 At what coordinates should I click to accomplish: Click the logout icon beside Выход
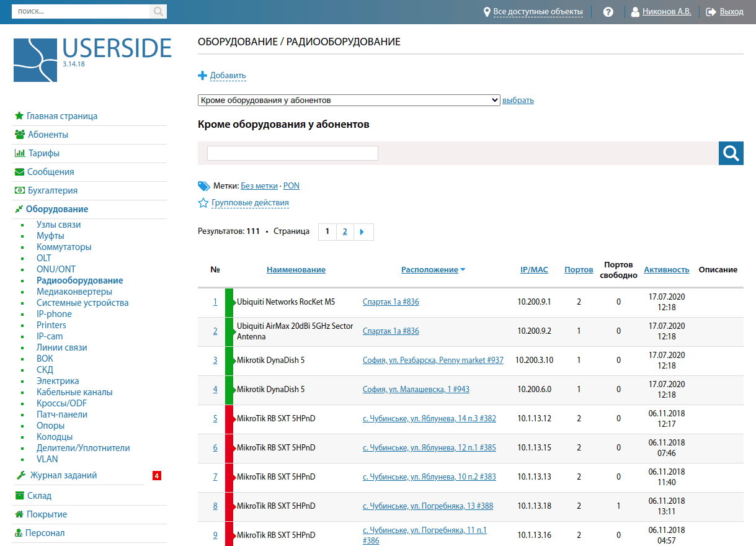click(x=711, y=12)
